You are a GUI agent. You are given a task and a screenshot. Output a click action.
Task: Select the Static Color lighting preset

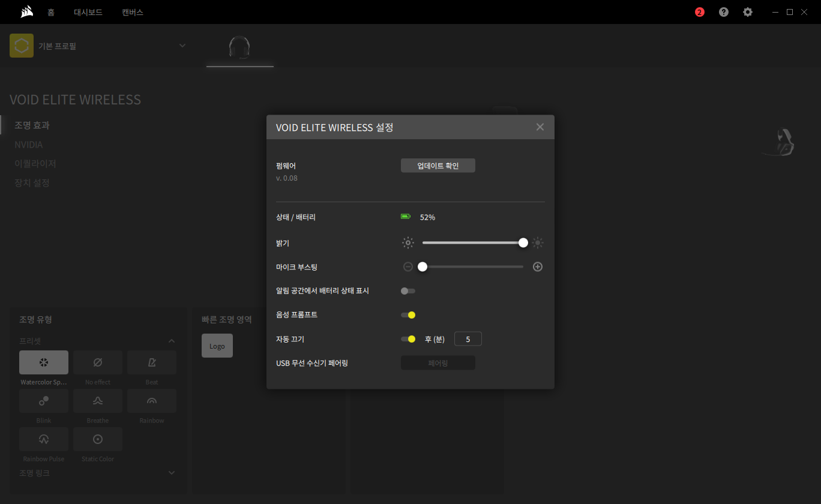[98, 439]
